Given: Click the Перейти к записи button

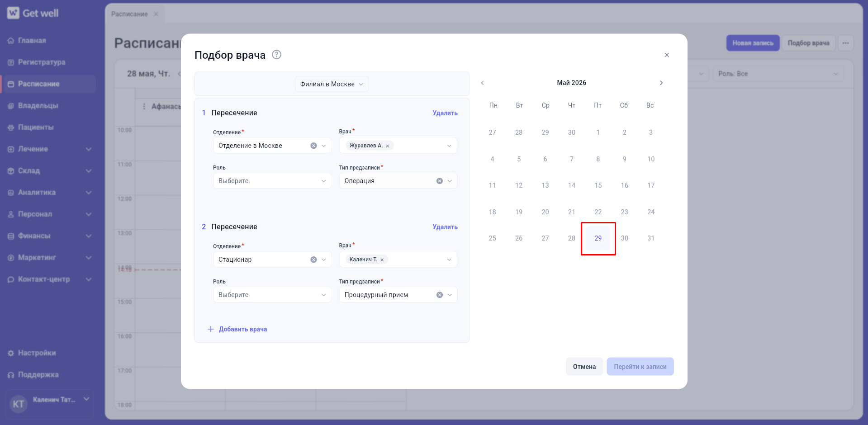Looking at the screenshot, I should (x=640, y=367).
